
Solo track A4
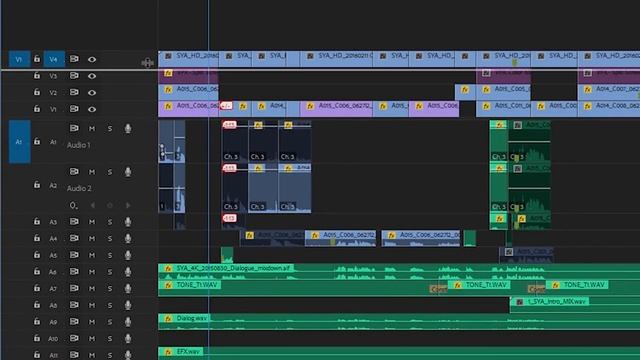tap(110, 238)
